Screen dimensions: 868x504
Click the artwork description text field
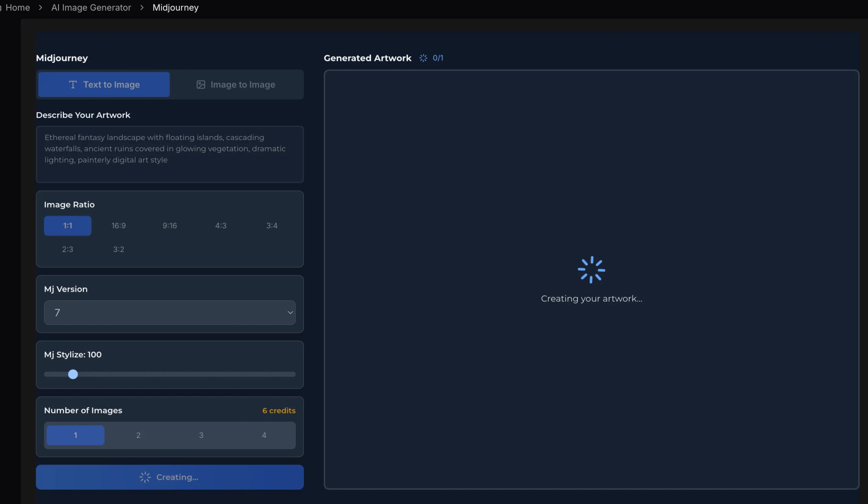[x=170, y=154]
